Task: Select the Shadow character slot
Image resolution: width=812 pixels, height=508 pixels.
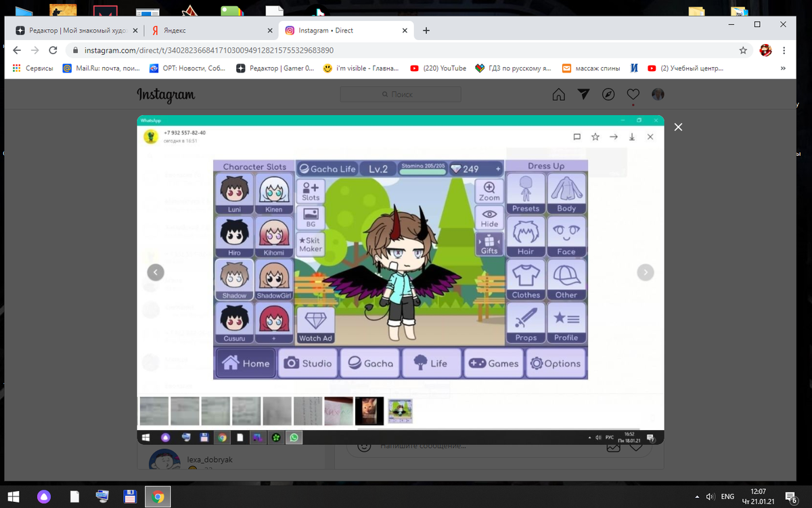Action: pos(234,280)
